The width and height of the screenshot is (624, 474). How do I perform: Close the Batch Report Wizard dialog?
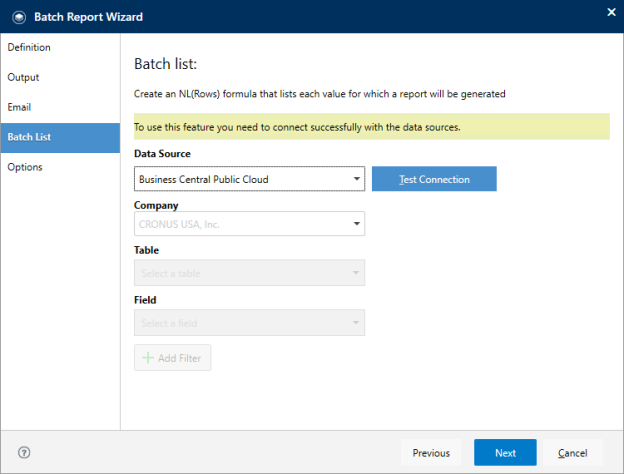pos(611,12)
